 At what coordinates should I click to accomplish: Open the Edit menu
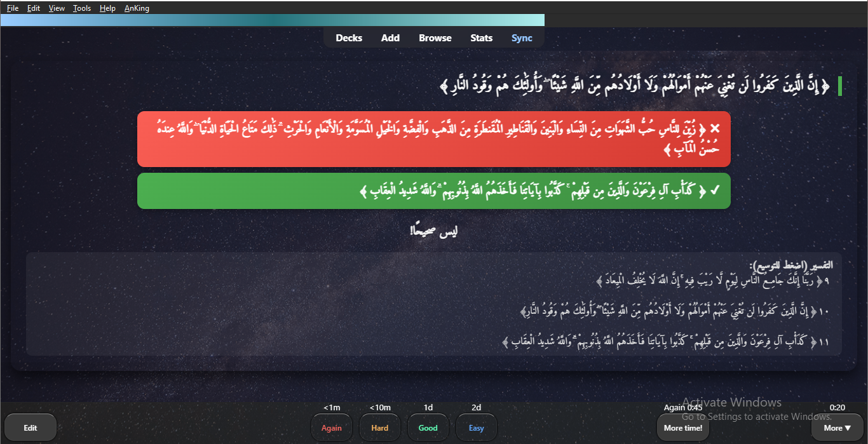pos(34,8)
